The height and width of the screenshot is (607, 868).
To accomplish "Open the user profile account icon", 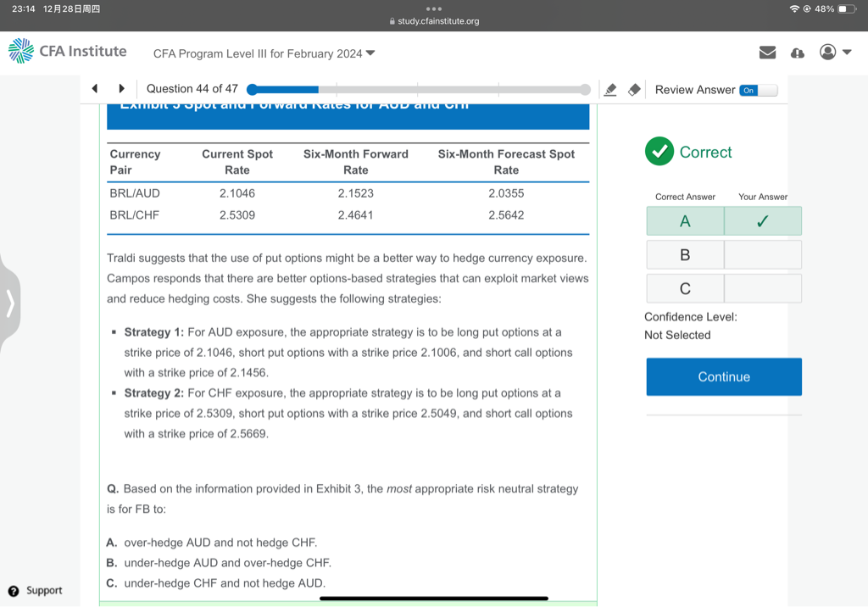I will coord(827,53).
